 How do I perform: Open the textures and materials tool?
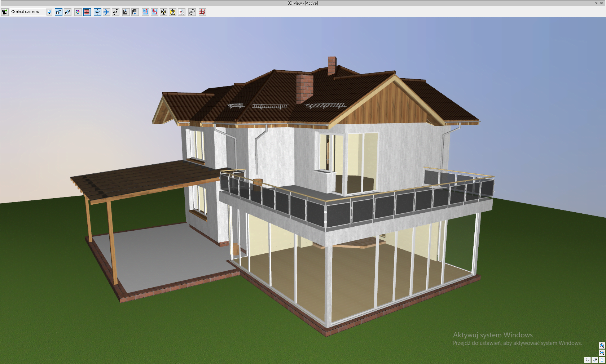(x=87, y=12)
